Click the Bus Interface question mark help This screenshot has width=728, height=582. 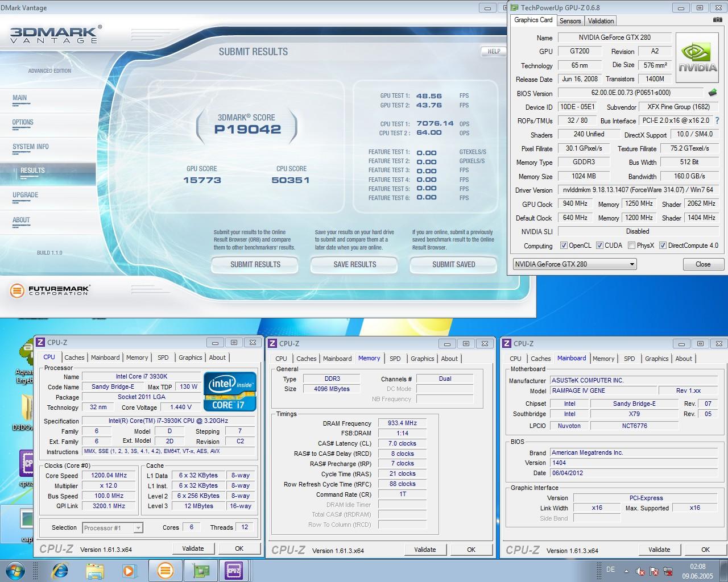pyautogui.click(x=717, y=120)
